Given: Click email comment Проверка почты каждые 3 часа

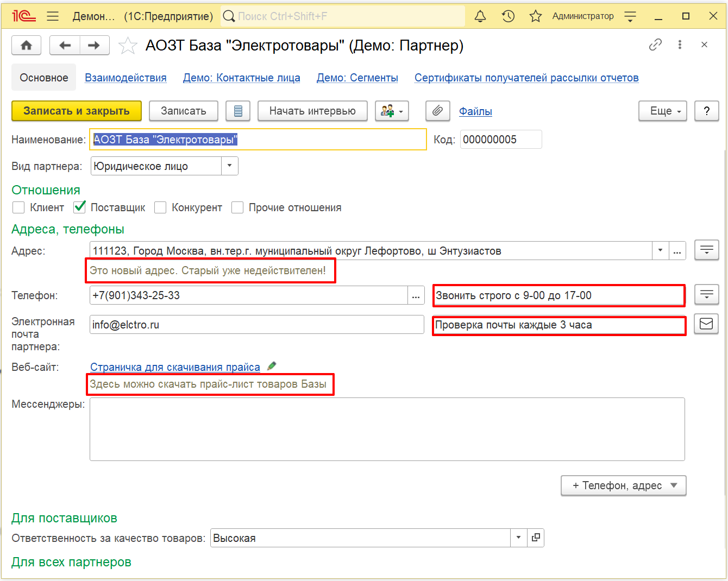Looking at the screenshot, I should pos(558,325).
